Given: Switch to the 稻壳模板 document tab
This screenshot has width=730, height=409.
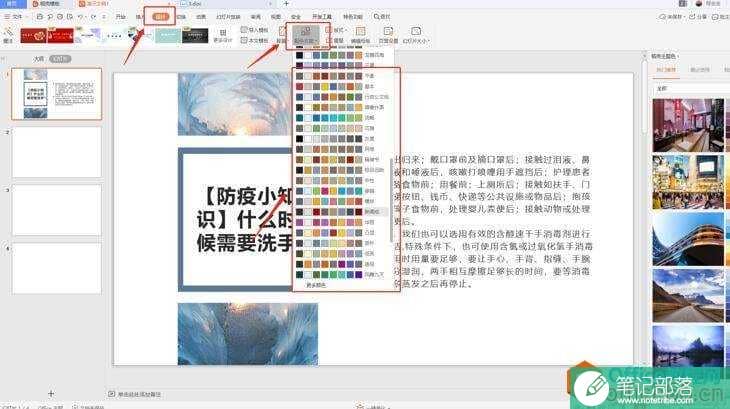Looking at the screenshot, I should (46, 4).
